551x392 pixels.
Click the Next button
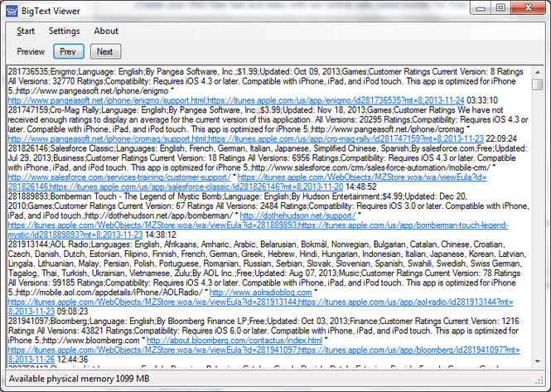coord(105,51)
